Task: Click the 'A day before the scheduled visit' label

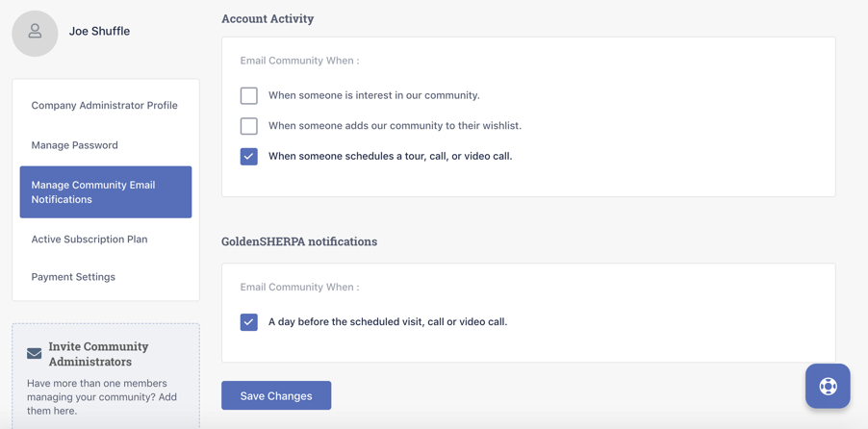Action: (387, 322)
